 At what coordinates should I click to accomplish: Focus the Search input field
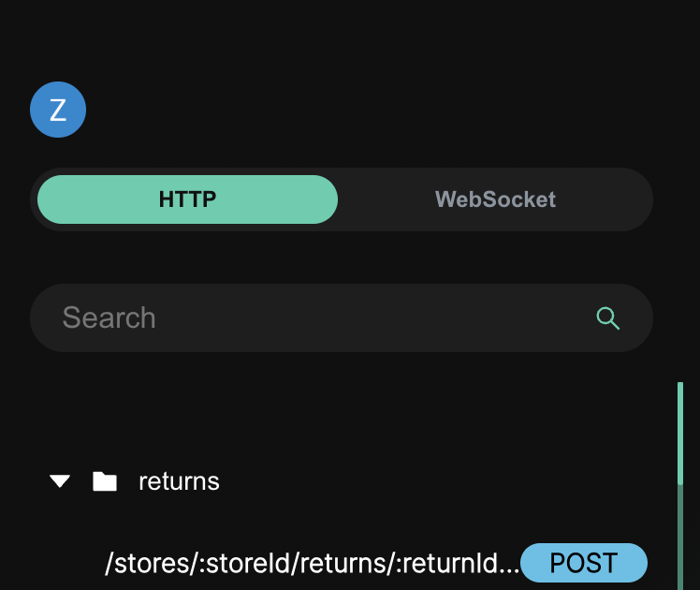pos(318,318)
